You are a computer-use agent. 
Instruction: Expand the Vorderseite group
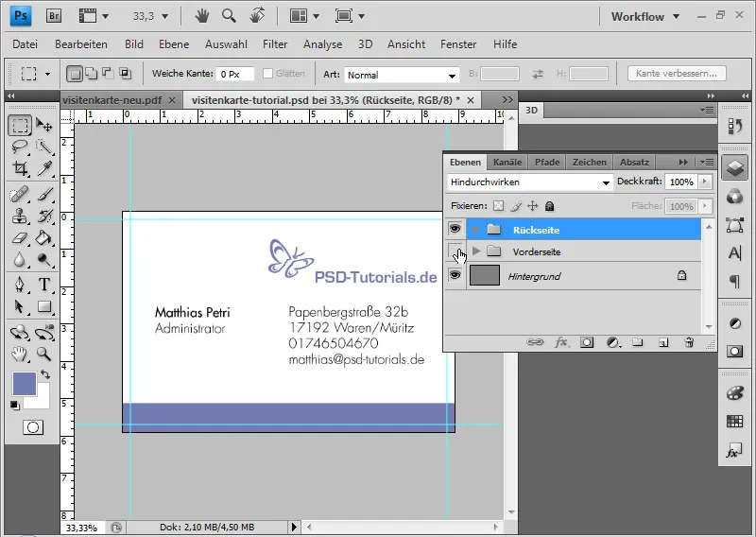pyautogui.click(x=476, y=251)
